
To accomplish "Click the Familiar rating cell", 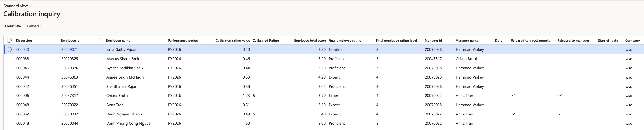I will (335, 49).
